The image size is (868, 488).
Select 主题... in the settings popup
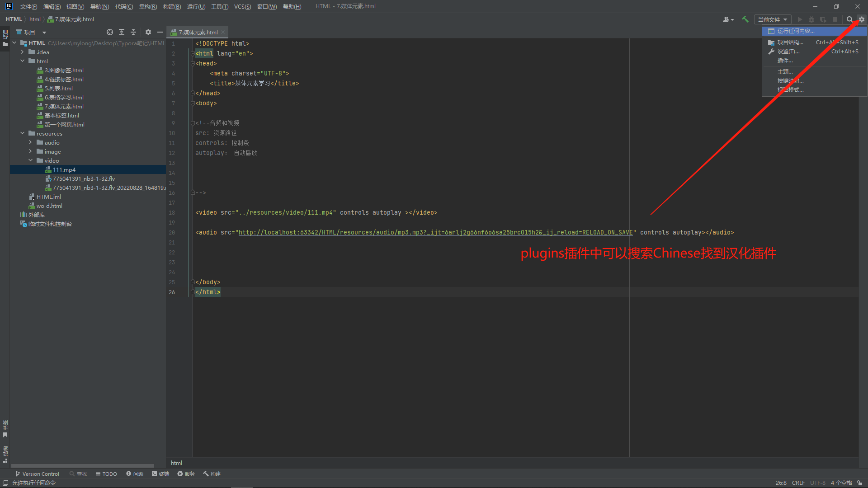point(814,72)
